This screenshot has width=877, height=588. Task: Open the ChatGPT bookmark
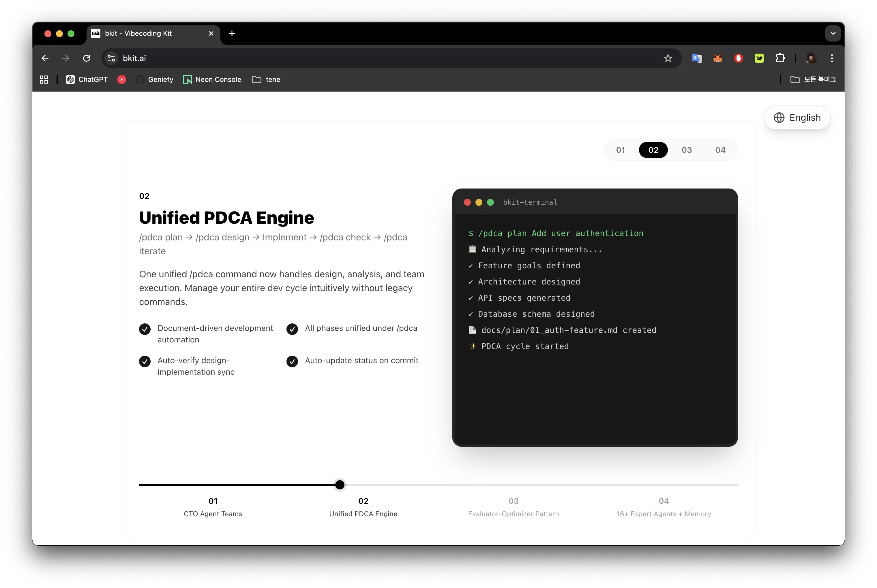point(87,80)
